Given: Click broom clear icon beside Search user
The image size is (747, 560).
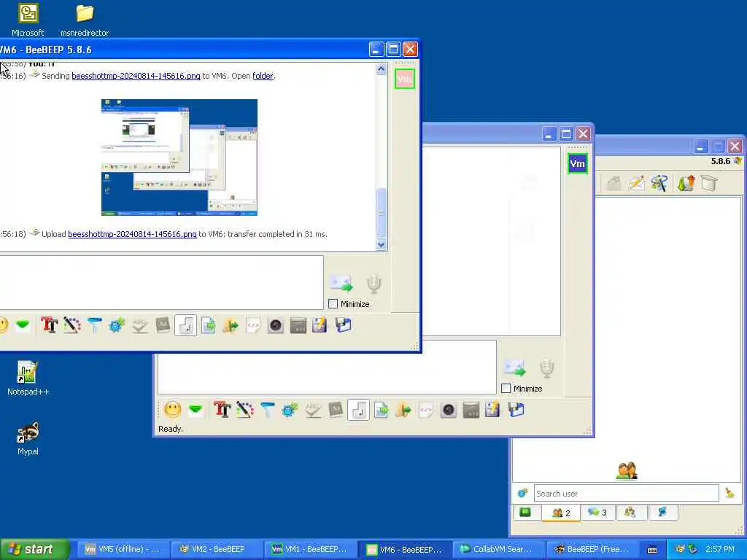Looking at the screenshot, I should coord(729,494).
